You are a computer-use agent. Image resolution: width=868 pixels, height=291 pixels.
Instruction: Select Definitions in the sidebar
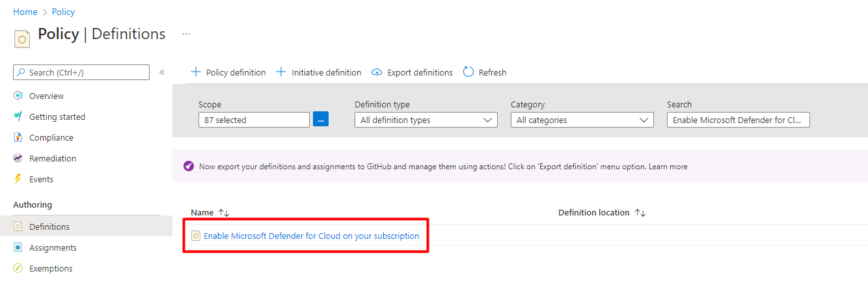pos(49,227)
